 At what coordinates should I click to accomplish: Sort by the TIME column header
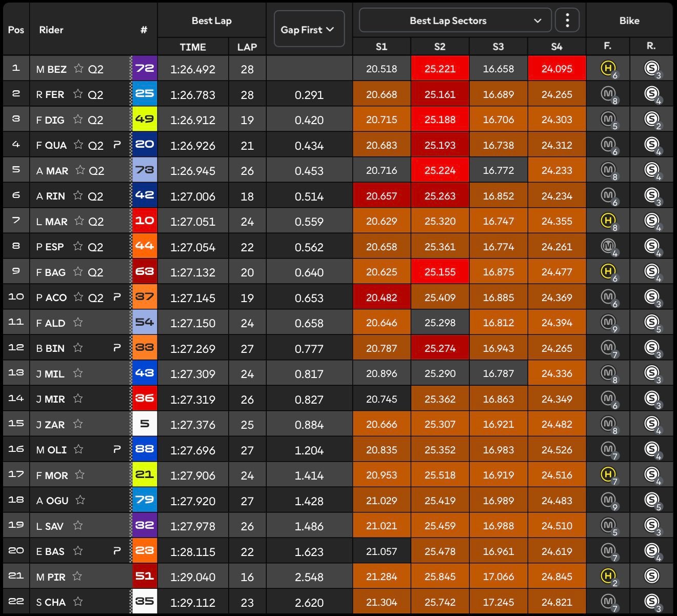click(193, 47)
